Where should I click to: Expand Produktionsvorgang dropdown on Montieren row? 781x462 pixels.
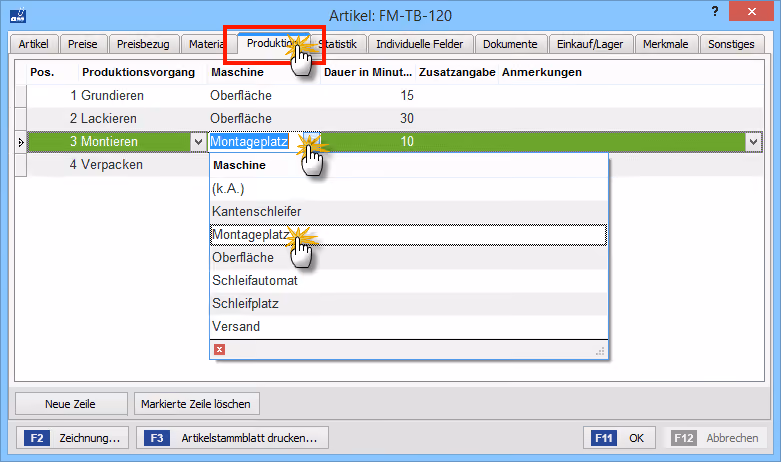(x=198, y=142)
